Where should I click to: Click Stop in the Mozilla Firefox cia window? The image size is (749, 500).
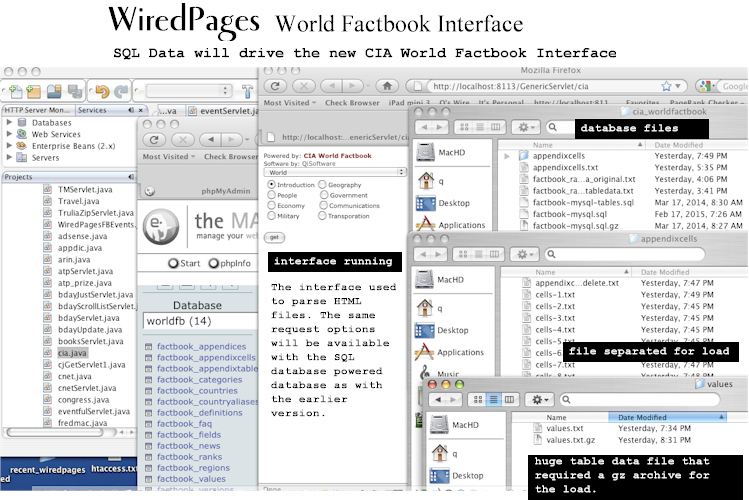click(x=303, y=86)
